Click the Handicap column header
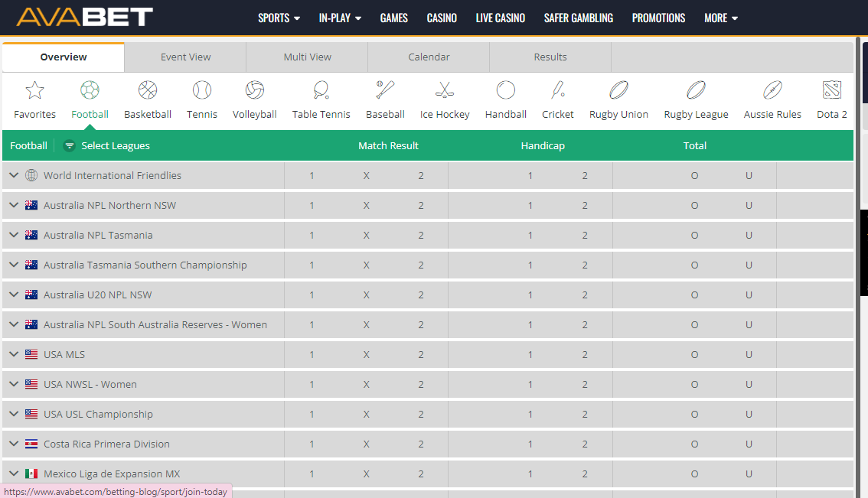This screenshot has width=868, height=498. click(x=543, y=145)
